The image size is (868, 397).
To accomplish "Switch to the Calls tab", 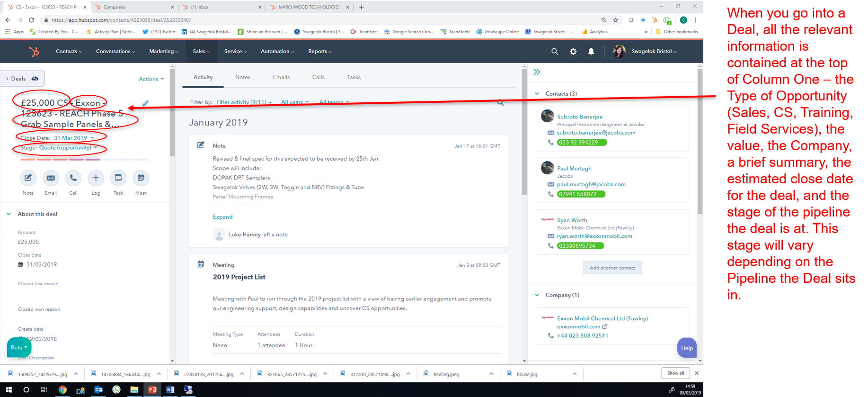I will (319, 77).
